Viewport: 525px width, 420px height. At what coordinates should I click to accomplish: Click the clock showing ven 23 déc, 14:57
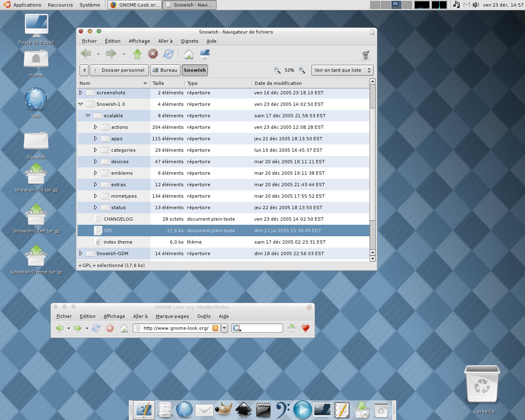tap(503, 5)
